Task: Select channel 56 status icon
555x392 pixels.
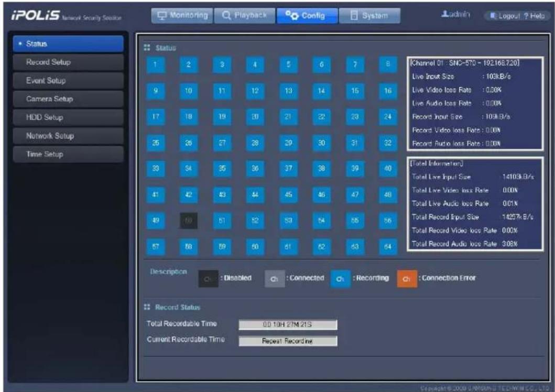Action: coord(388,221)
